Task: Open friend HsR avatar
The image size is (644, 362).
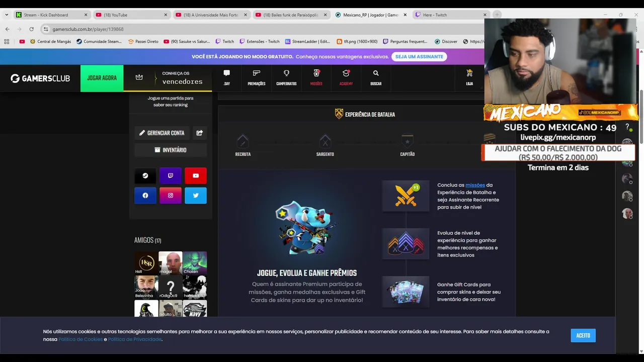Action: pos(146,263)
